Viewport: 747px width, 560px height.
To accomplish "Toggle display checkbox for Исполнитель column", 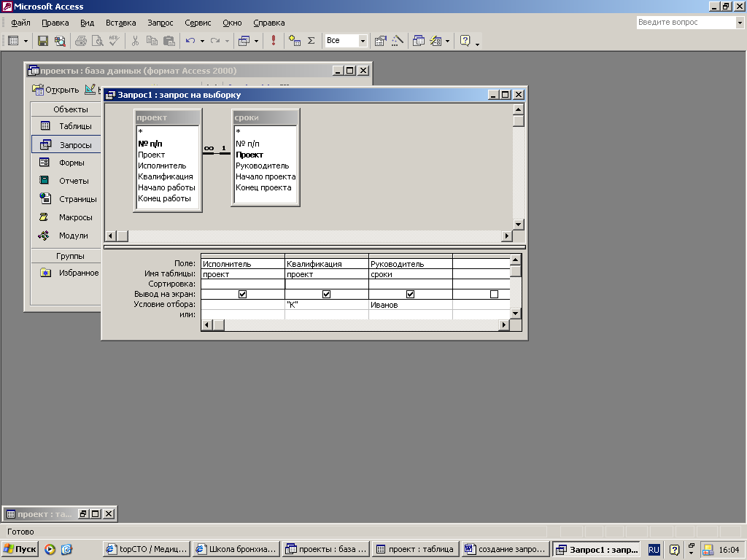I will (242, 295).
